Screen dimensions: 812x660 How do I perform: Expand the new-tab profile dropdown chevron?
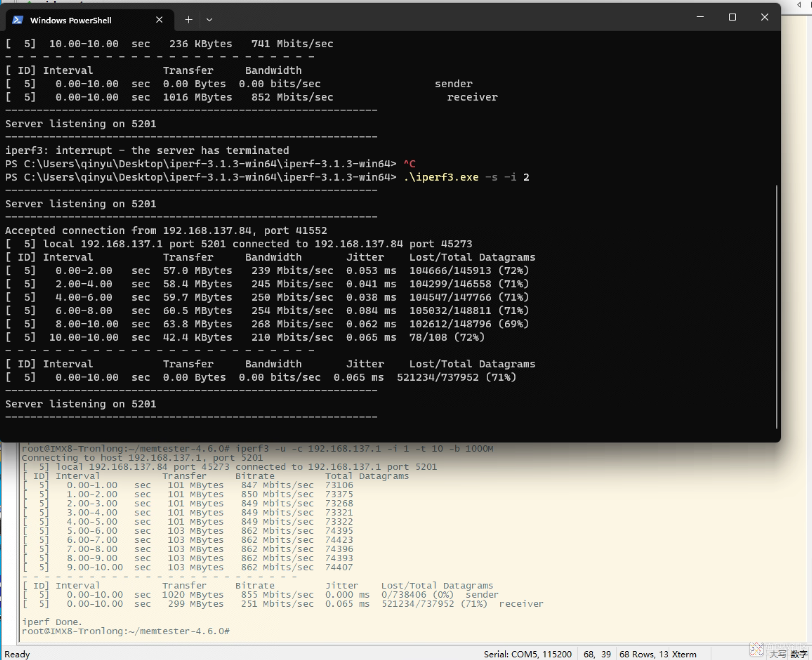[209, 20]
